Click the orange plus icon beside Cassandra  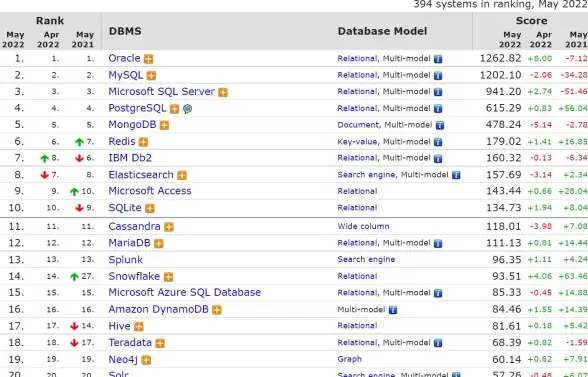click(169, 227)
